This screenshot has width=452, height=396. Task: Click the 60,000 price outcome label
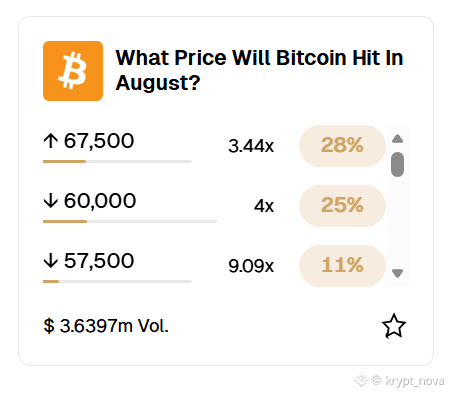click(x=100, y=201)
